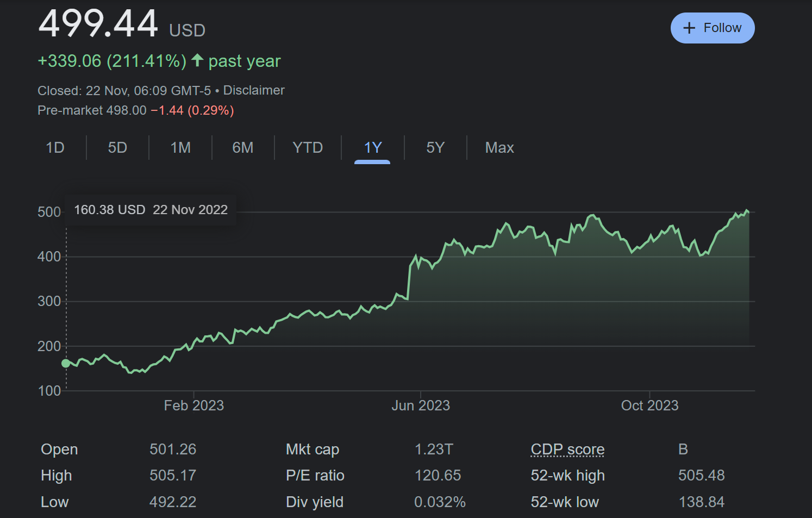Click the Jun 2023 axis label

tap(421, 405)
